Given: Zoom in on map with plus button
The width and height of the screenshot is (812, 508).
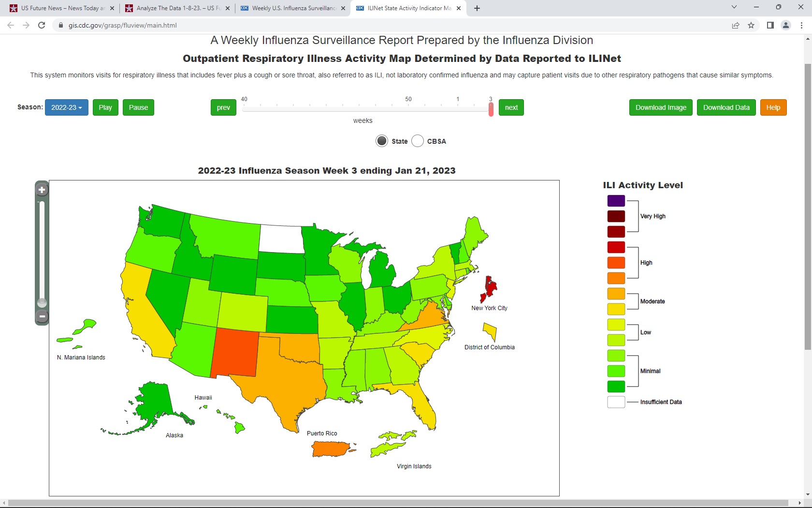Looking at the screenshot, I should coord(42,190).
